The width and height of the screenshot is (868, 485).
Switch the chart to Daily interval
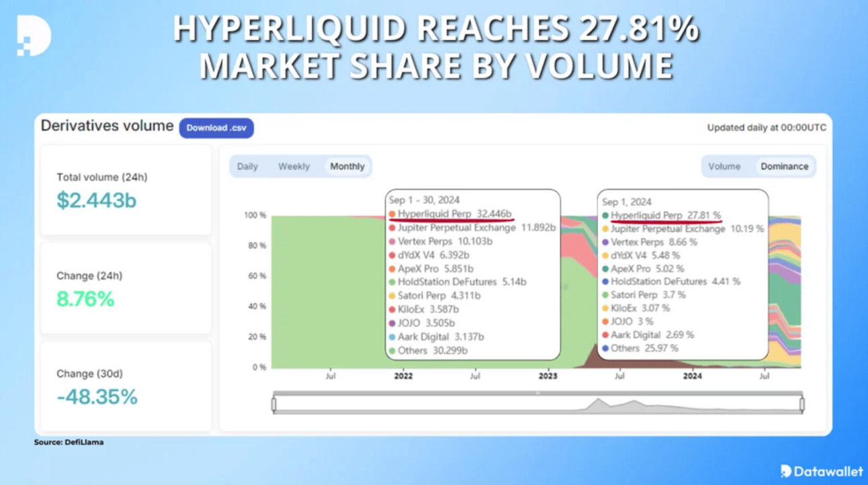click(x=247, y=167)
